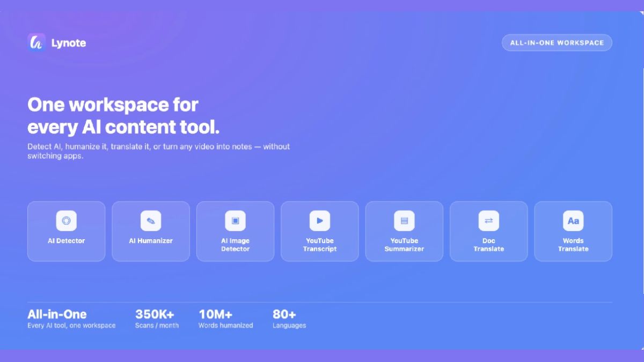Click the "80+" stat value
Image resolution: width=644 pixels, height=362 pixels.
click(x=284, y=314)
